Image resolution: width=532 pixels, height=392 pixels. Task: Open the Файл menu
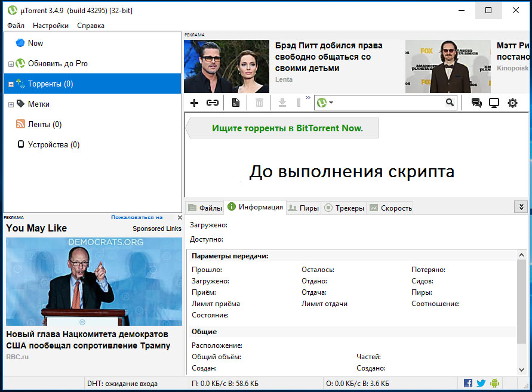(16, 26)
